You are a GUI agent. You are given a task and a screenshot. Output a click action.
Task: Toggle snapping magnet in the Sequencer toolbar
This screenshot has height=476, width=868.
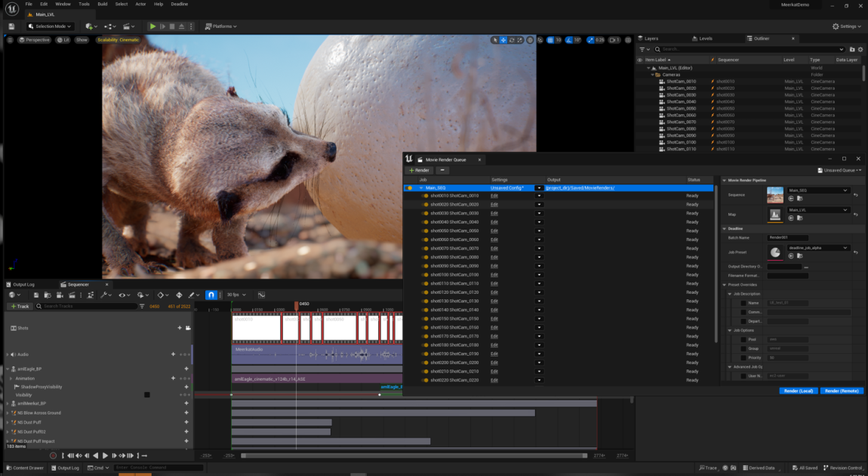[213, 295]
